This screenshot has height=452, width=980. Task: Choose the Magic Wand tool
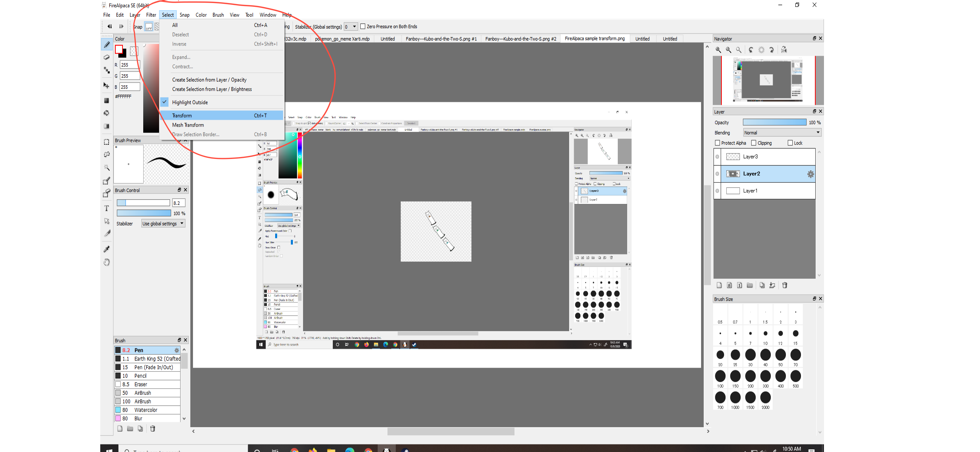107,167
